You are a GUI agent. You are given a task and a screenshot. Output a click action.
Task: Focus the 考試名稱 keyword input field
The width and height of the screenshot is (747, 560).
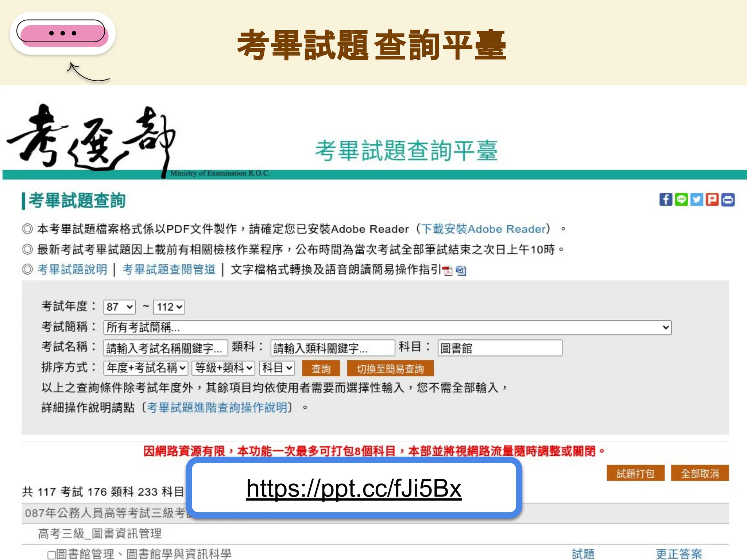click(166, 348)
